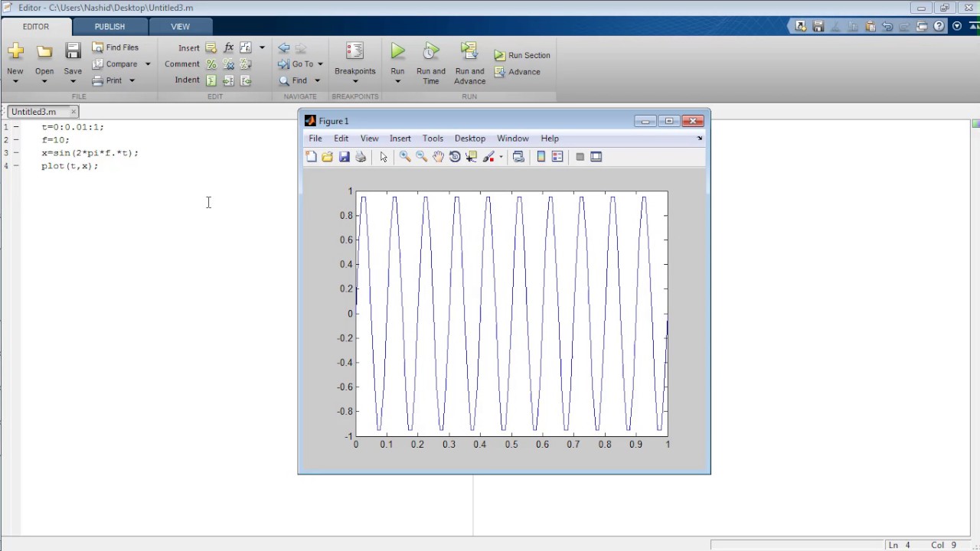Open the File menu in Figure 1
Image resolution: width=980 pixels, height=551 pixels.
(x=315, y=139)
